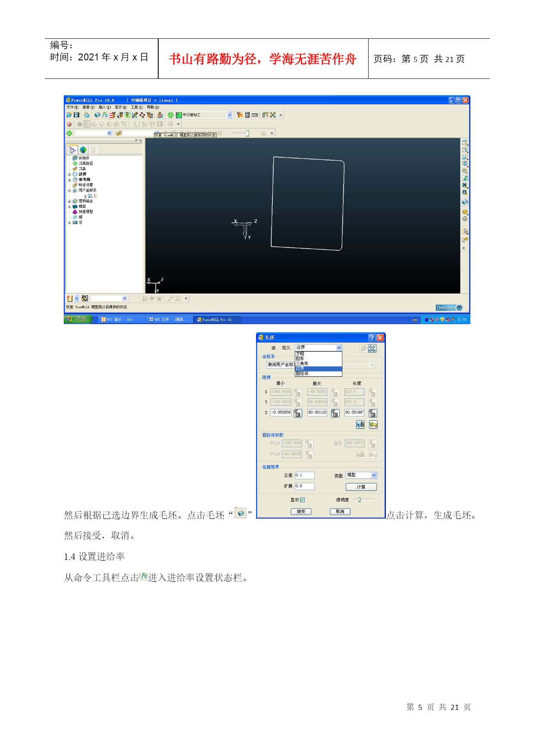Toggle the lock beside Z 最小 value
535x756 pixels.
coord(297,413)
